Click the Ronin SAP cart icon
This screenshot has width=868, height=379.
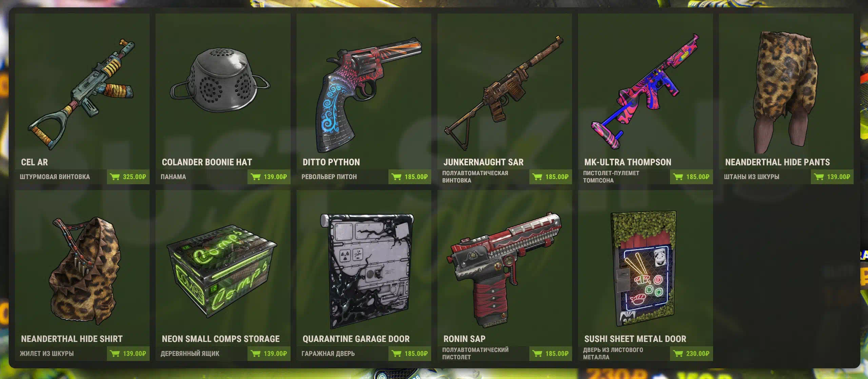click(537, 354)
